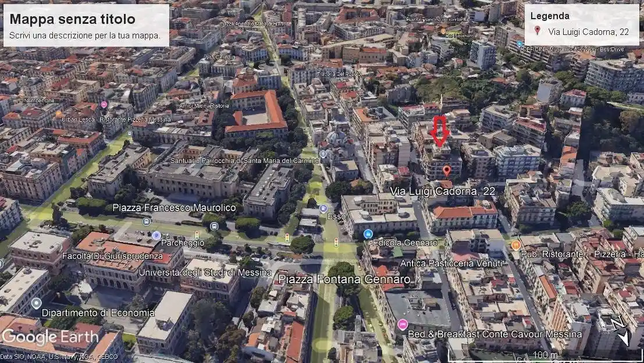Screen dimensions: 644x363
Task: Click the Dipartimento di Economia location pin
Action: (x=36, y=303)
